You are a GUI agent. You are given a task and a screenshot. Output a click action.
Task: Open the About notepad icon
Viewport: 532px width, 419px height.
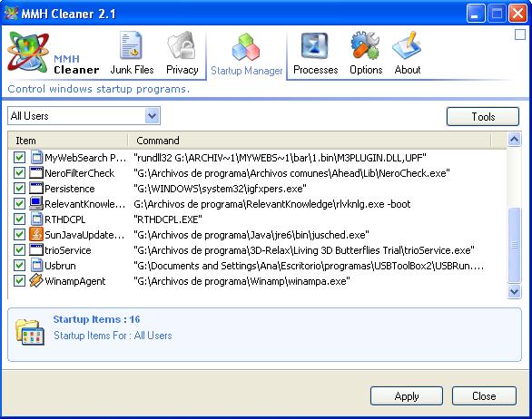coord(407,45)
